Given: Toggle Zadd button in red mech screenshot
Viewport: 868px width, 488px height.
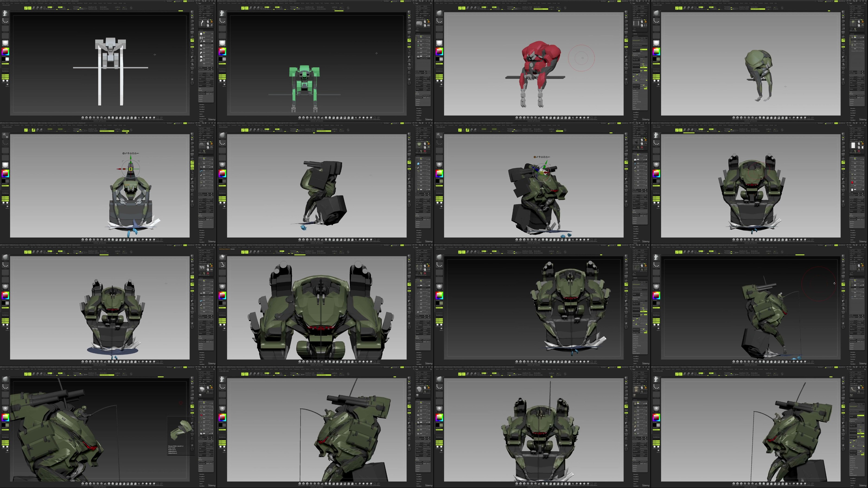Looking at the screenshot, I should (x=494, y=7).
